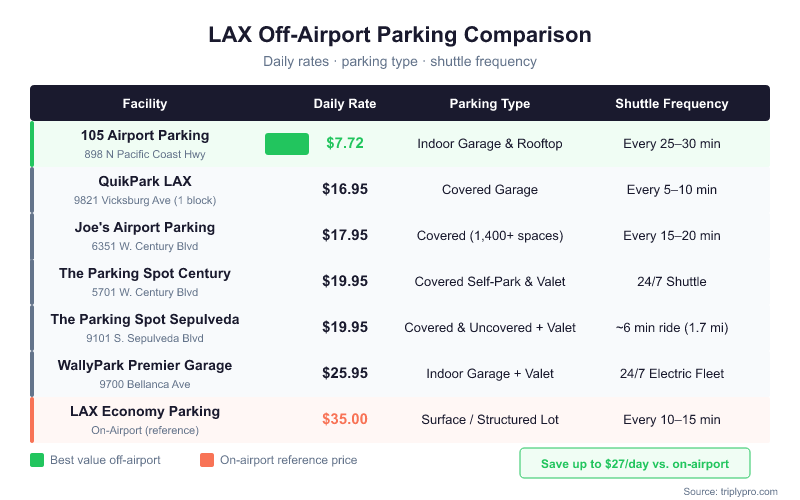
Task: Open The Parking Spot Sepulveda entry
Action: coord(145,320)
